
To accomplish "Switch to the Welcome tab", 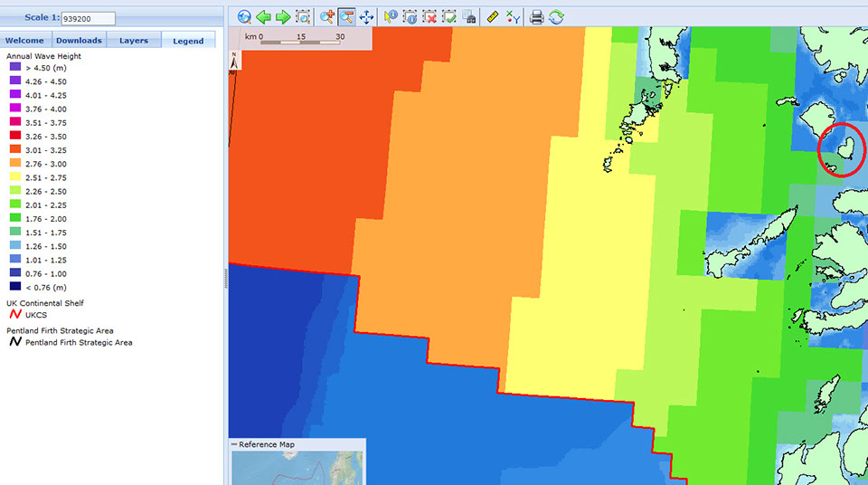I will (x=25, y=41).
